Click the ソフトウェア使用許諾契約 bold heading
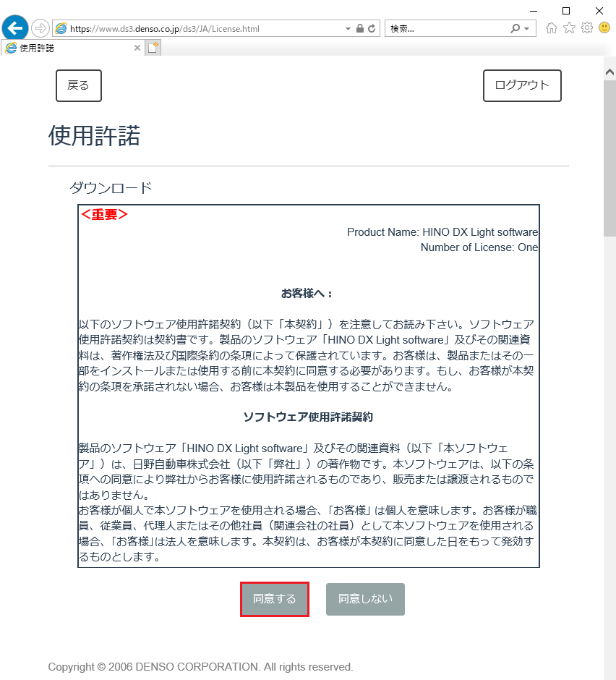Screen dimensions: 616x680 (x=308, y=417)
